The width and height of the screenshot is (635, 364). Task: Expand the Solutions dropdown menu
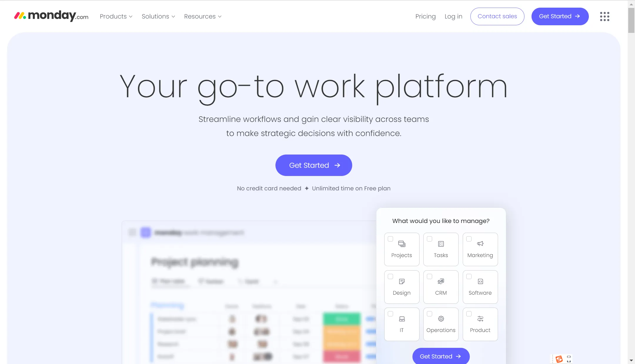tap(158, 16)
